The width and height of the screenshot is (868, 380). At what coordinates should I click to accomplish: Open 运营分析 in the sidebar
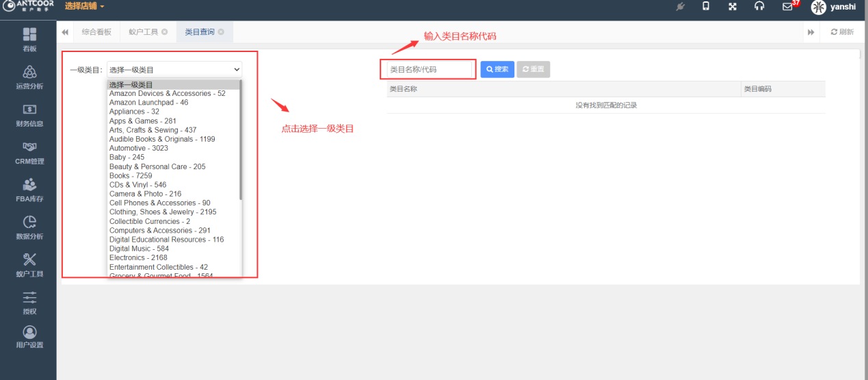coord(29,77)
